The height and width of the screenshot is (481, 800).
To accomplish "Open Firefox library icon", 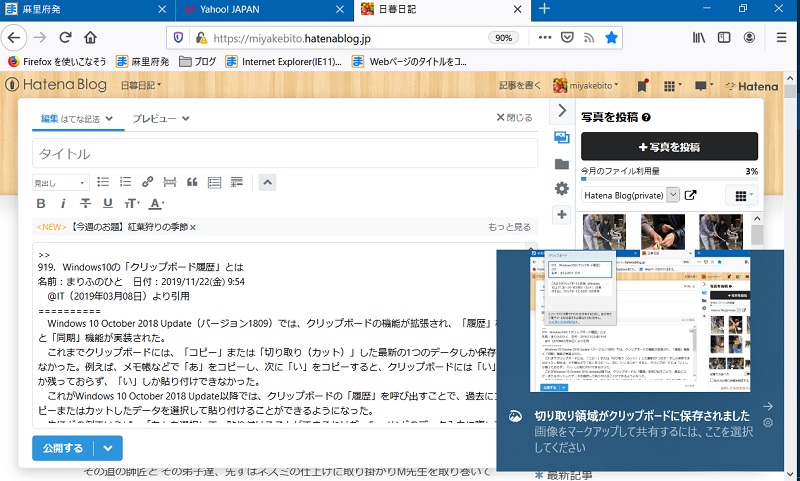I will tap(698, 37).
